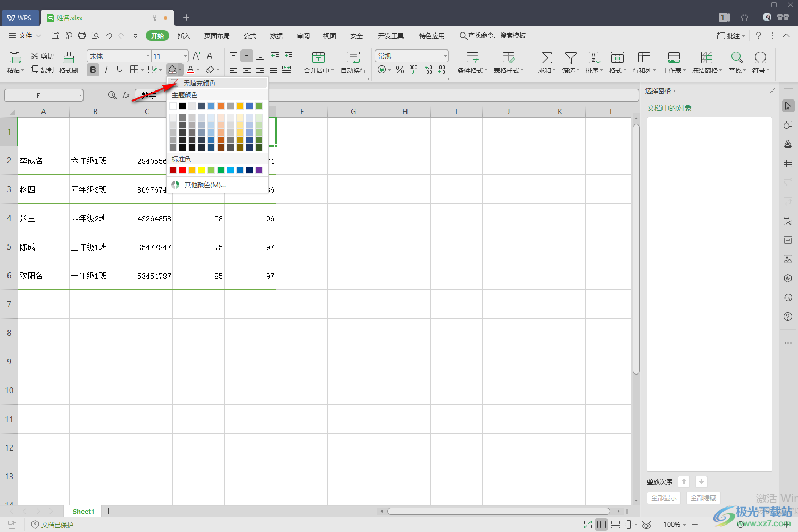The image size is (798, 532).
Task: Click the eraser clear-format icon
Action: tap(210, 70)
